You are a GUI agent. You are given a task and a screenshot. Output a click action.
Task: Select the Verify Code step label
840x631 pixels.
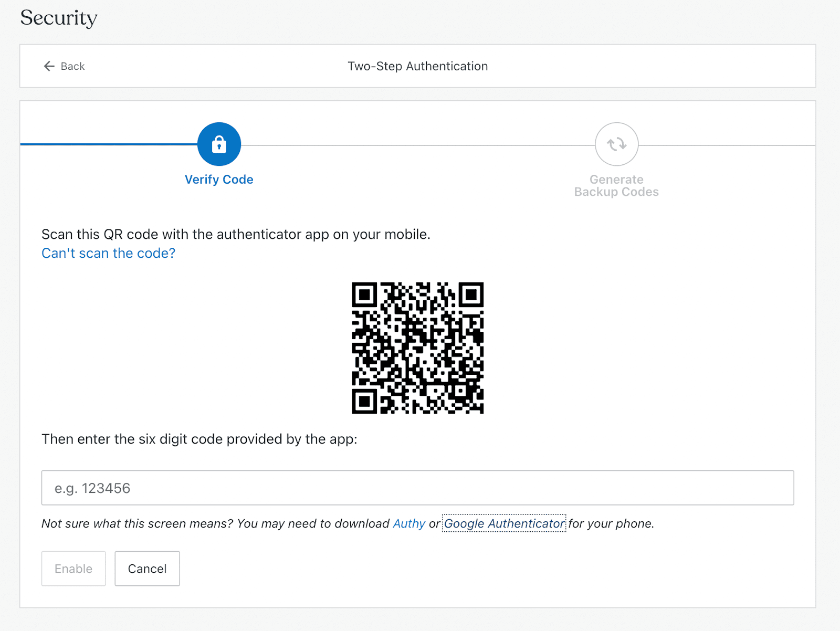[219, 179]
